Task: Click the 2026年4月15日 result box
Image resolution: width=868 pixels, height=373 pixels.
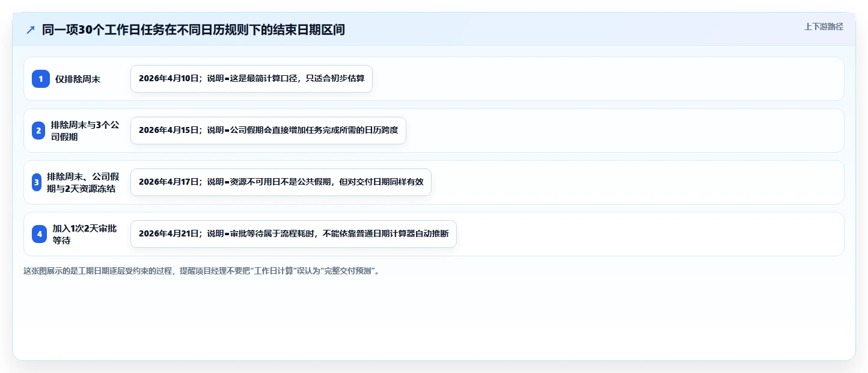Action: [268, 131]
